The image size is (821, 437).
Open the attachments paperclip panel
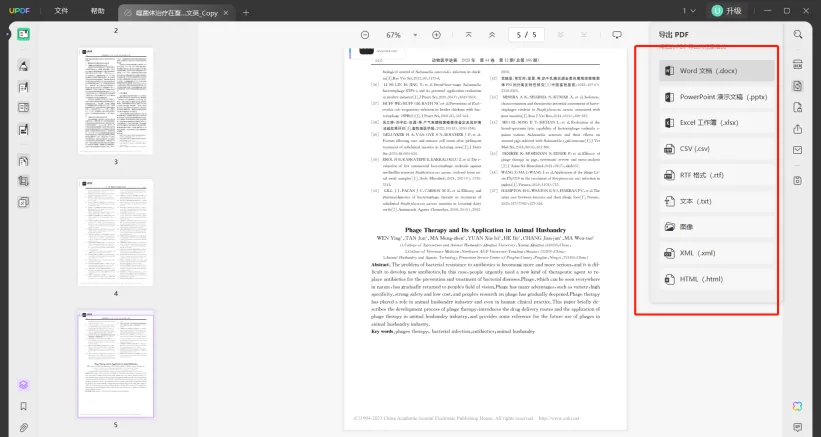(23, 428)
